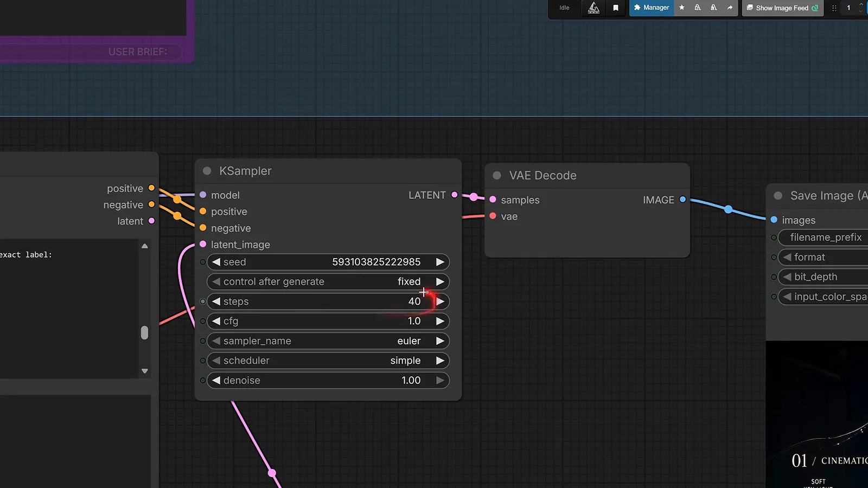Click the VAE Decode samples input socket
The image size is (868, 488).
coord(493,200)
